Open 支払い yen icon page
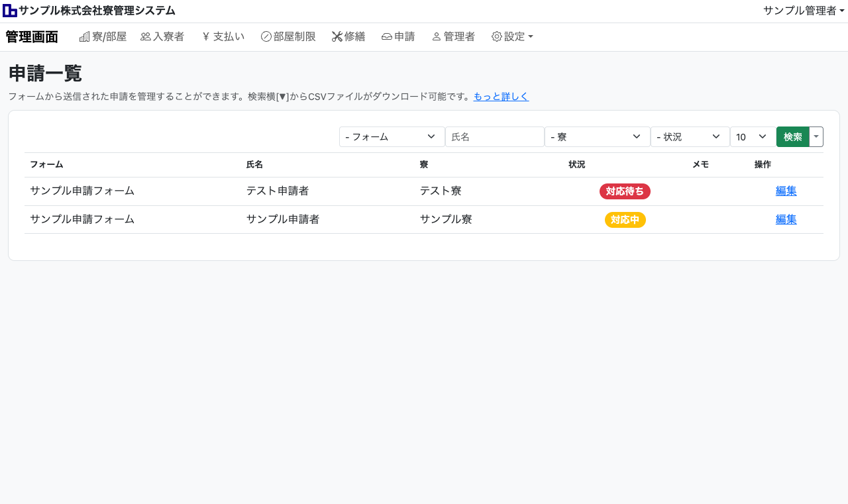 pyautogui.click(x=206, y=37)
